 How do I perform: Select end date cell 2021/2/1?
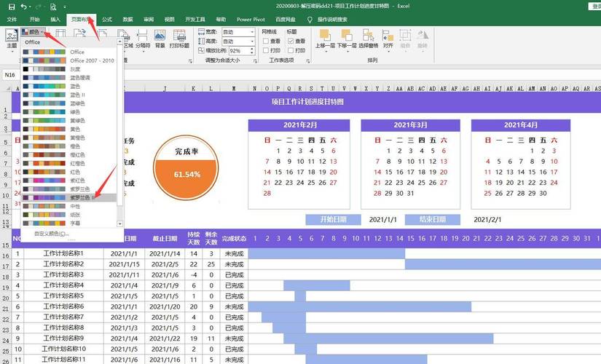(x=487, y=220)
